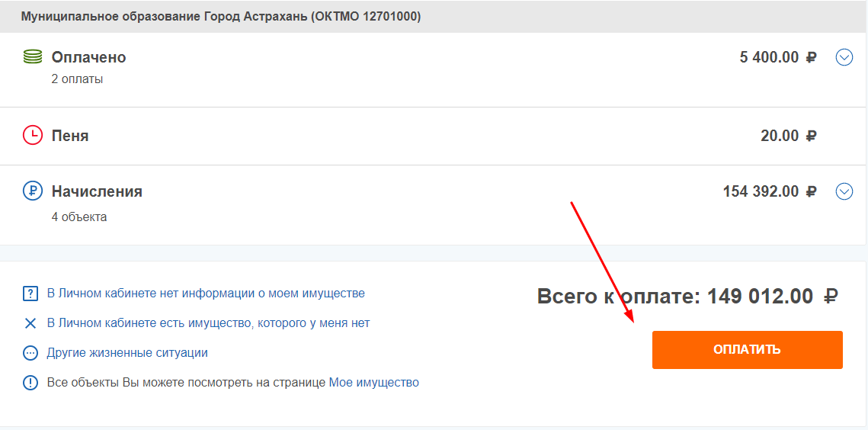Click the red clock icon next to Пеня

32,136
